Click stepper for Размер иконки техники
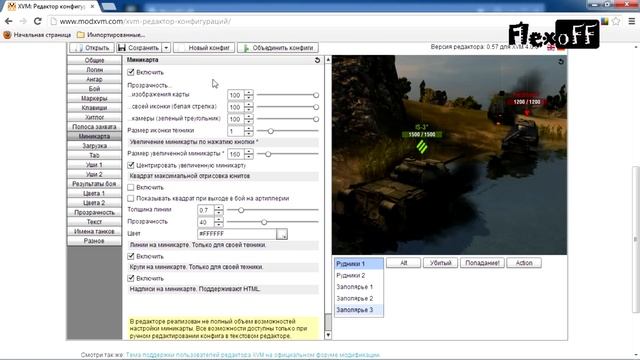Screen dimensions: 640x360 tap(249, 131)
